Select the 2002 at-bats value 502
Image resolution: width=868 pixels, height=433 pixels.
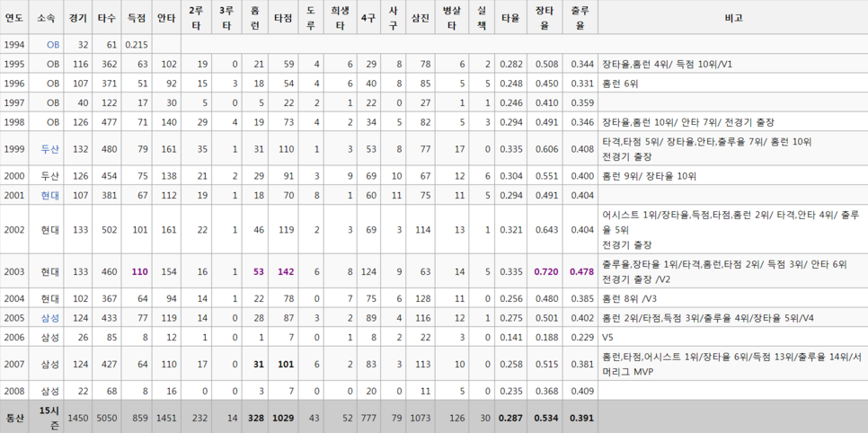pyautogui.click(x=110, y=230)
